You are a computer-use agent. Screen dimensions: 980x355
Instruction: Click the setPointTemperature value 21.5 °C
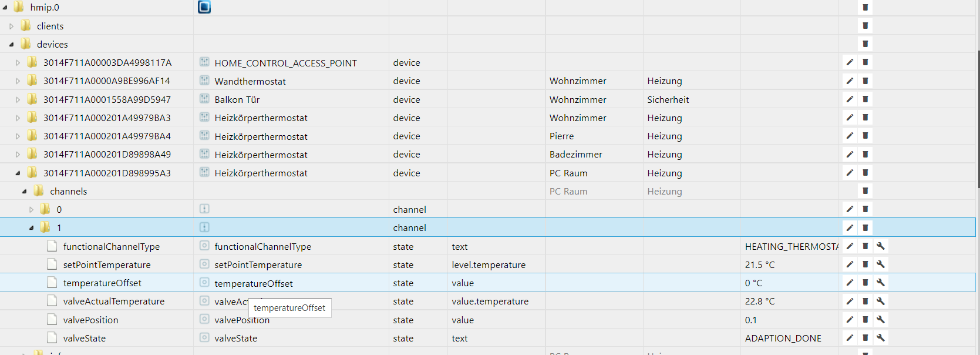click(759, 265)
